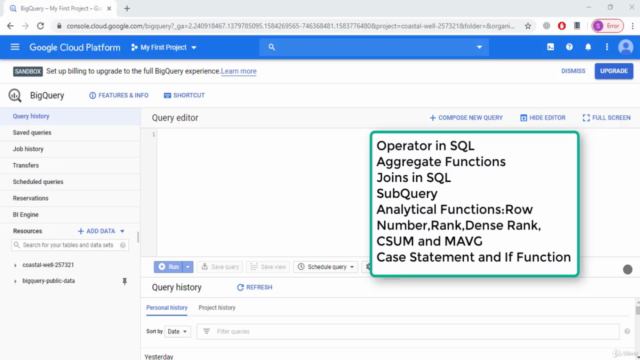Open the Schedule query dropdown
Image resolution: width=640 pixels, height=360 pixels.
(x=326, y=267)
